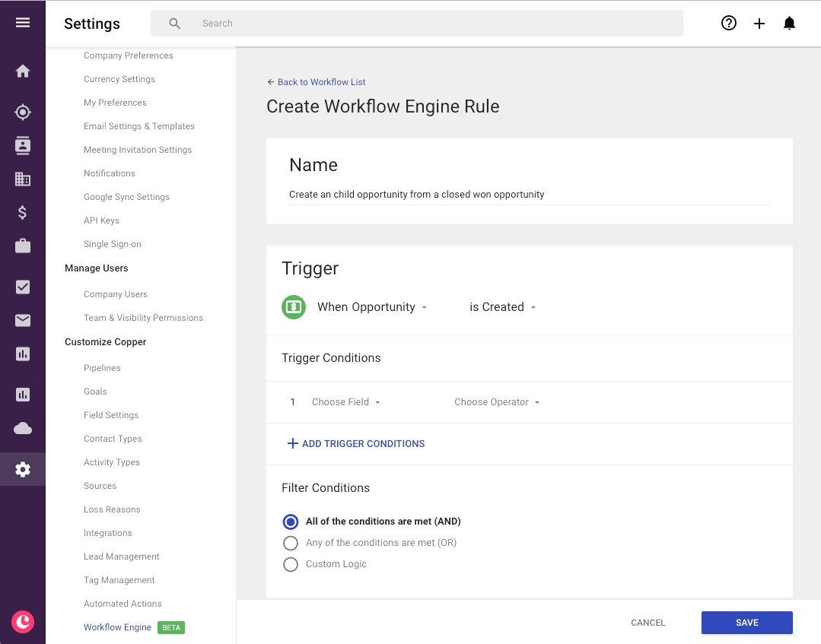821x644 pixels.
Task: Open Email Settings & Templates
Action: tap(138, 126)
